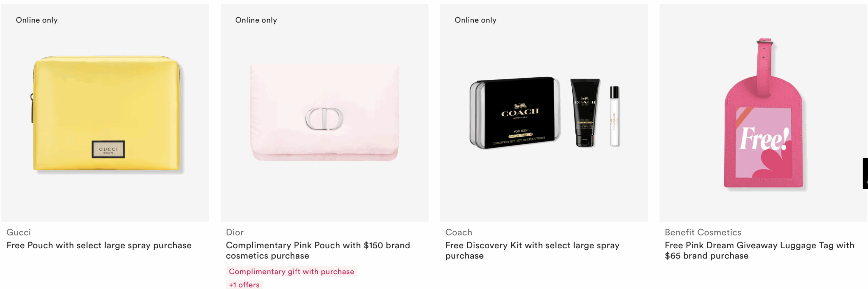The height and width of the screenshot is (289, 868).
Task: Click the Gucci beauty logo on pouch
Action: pyautogui.click(x=108, y=149)
